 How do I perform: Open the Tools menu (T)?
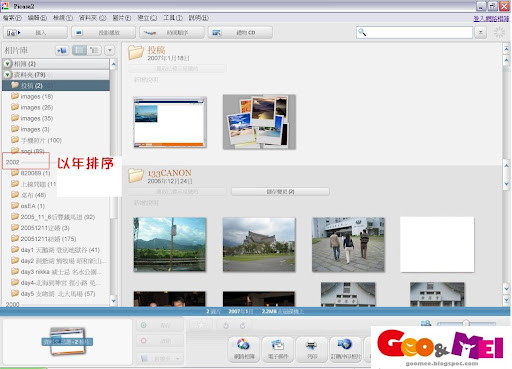pyautogui.click(x=173, y=18)
